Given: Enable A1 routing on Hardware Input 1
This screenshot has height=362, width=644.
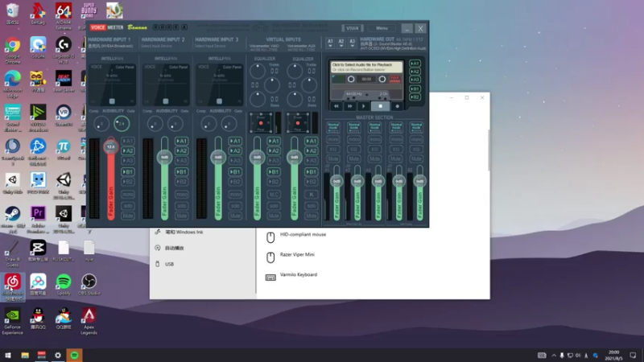Looking at the screenshot, I should 128,142.
